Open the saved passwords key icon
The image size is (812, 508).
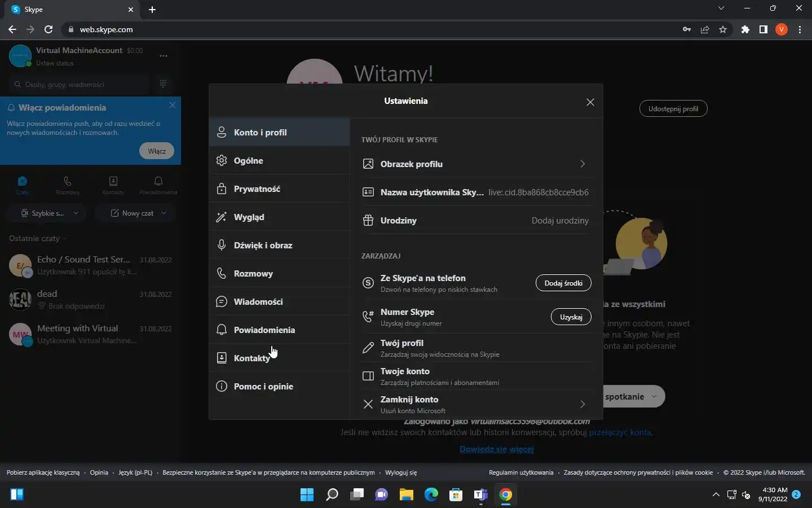click(x=687, y=29)
